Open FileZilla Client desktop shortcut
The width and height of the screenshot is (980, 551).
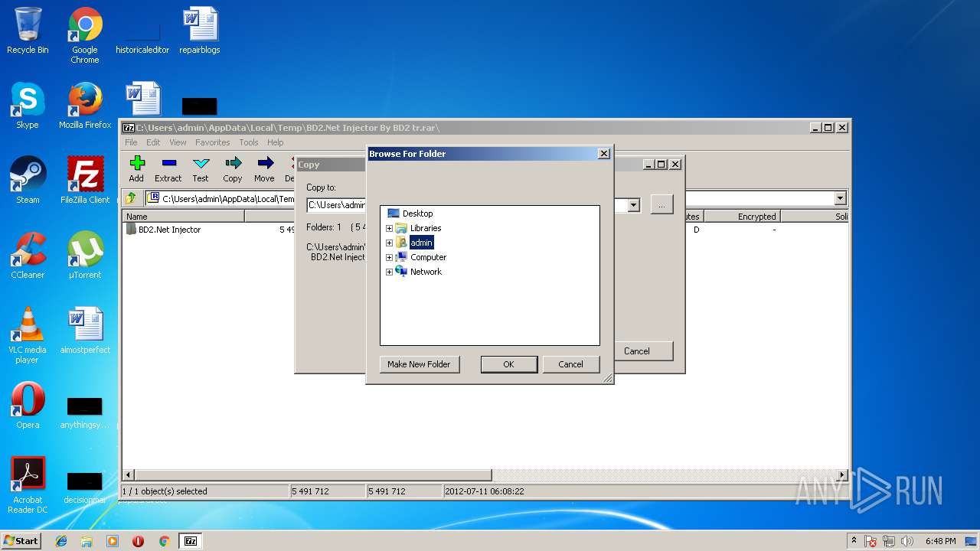tap(85, 180)
